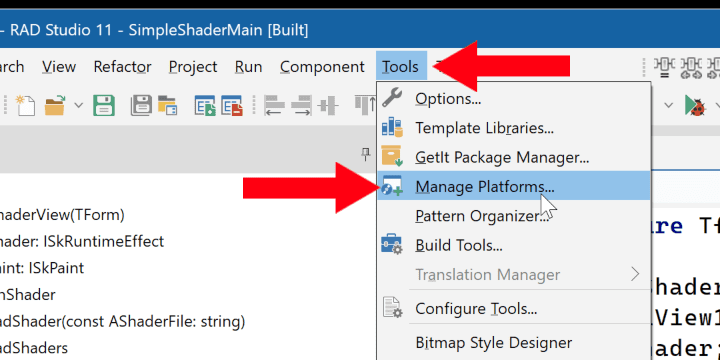720x360 pixels.
Task: Open dropdown arrow left of Run icon
Action: (669, 106)
